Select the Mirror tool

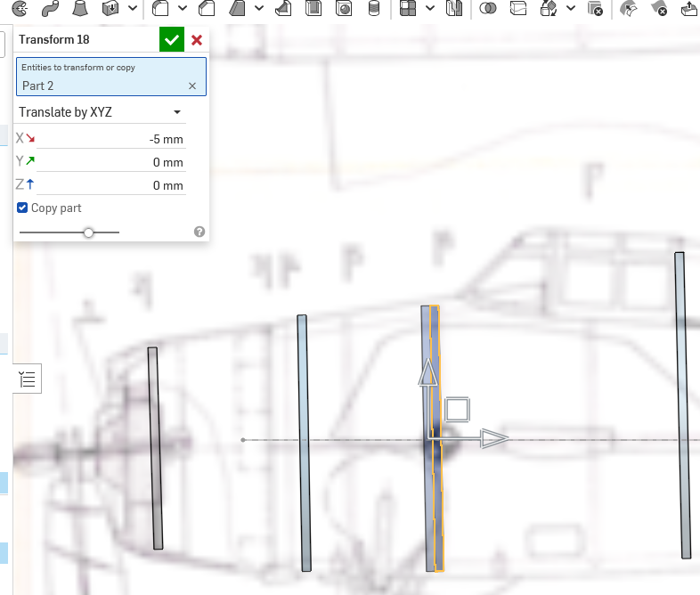click(x=454, y=8)
